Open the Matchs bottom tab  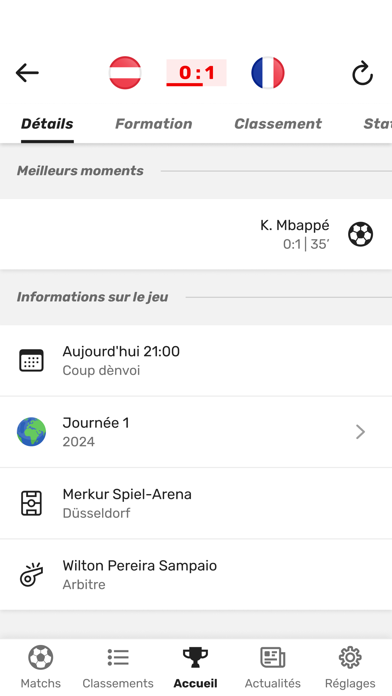pyautogui.click(x=41, y=667)
